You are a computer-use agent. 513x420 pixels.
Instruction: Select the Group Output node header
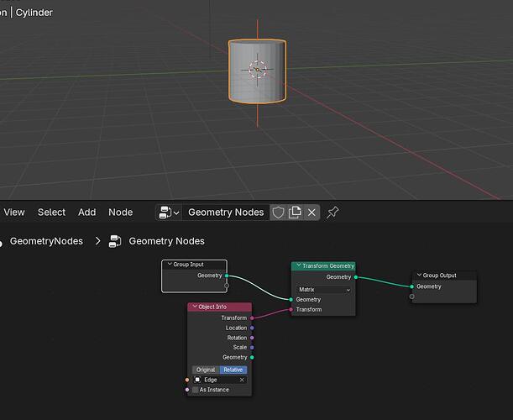(x=444, y=276)
